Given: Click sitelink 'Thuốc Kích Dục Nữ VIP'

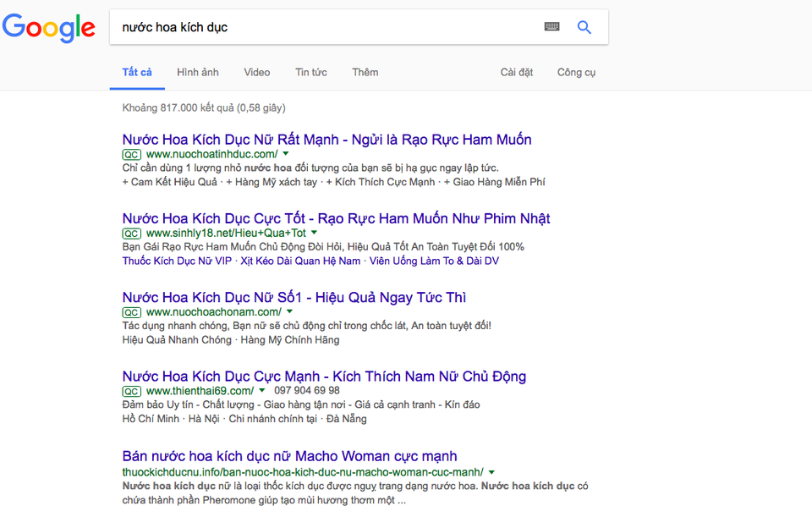Looking at the screenshot, I should coord(177,261).
